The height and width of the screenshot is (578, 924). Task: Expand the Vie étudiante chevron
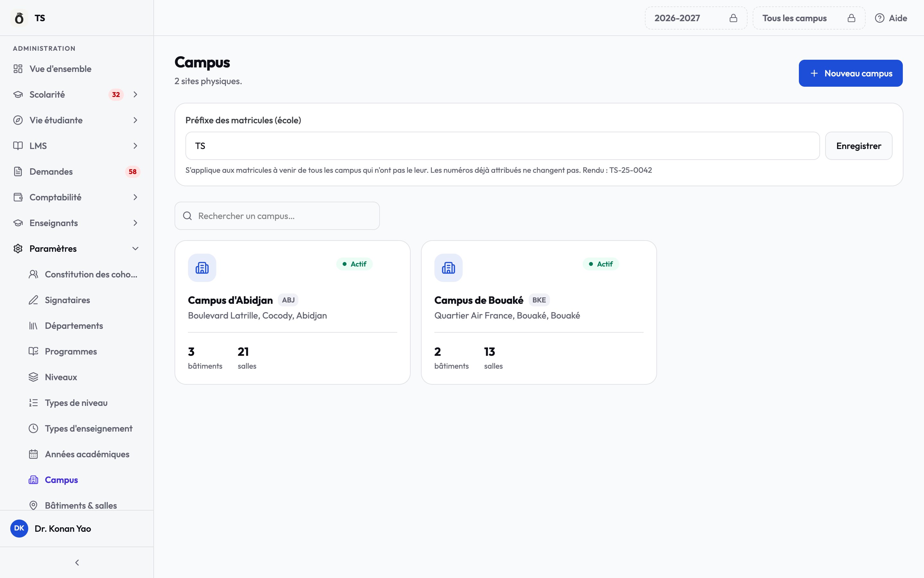135,120
